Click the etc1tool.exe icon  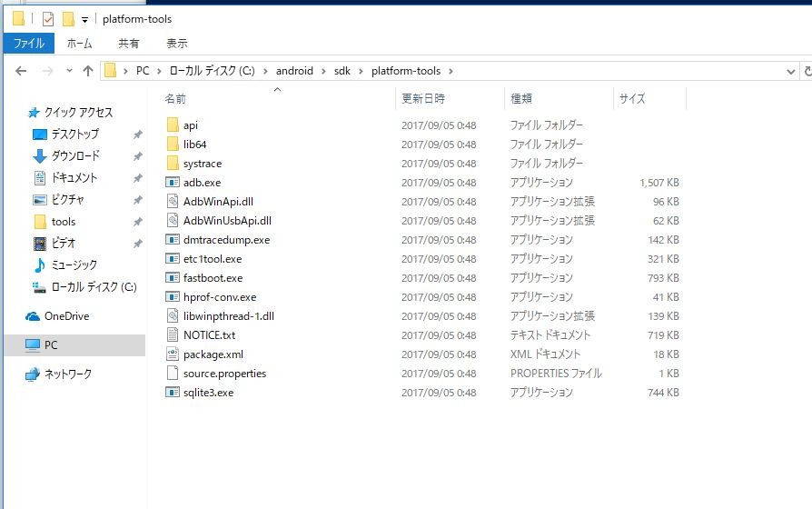(173, 258)
